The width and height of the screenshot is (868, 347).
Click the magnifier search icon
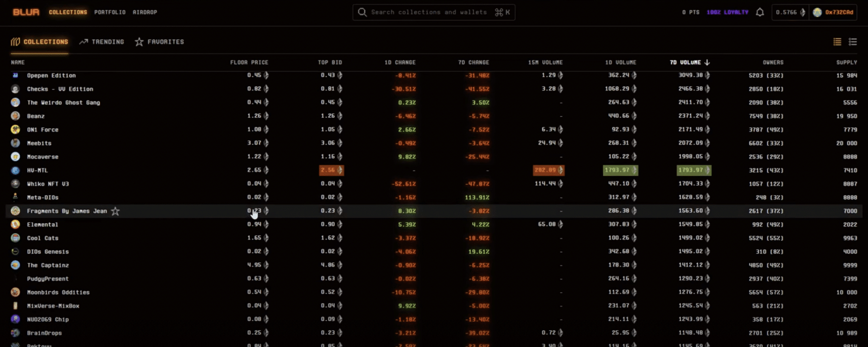pos(362,12)
